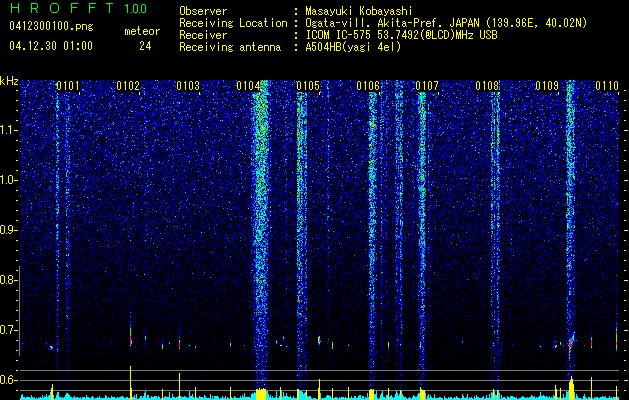Click the 0105 time marker
629x400 pixels.
pos(308,86)
